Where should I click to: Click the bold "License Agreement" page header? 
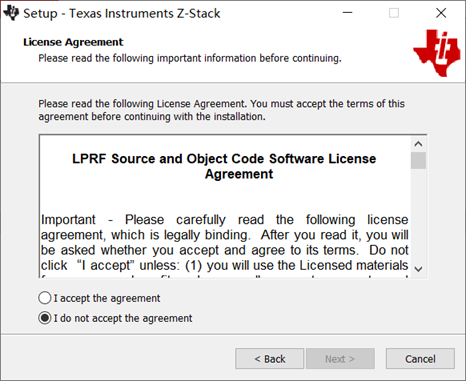[x=73, y=42]
